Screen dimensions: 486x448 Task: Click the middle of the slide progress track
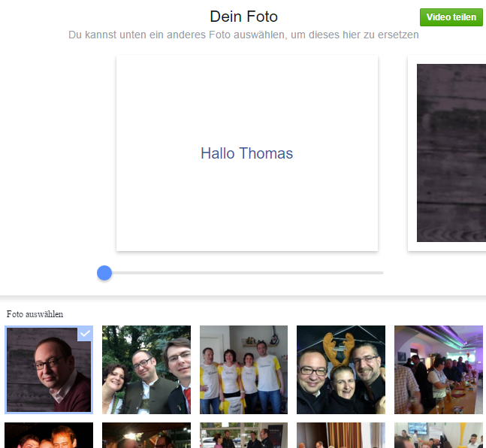[243, 273]
